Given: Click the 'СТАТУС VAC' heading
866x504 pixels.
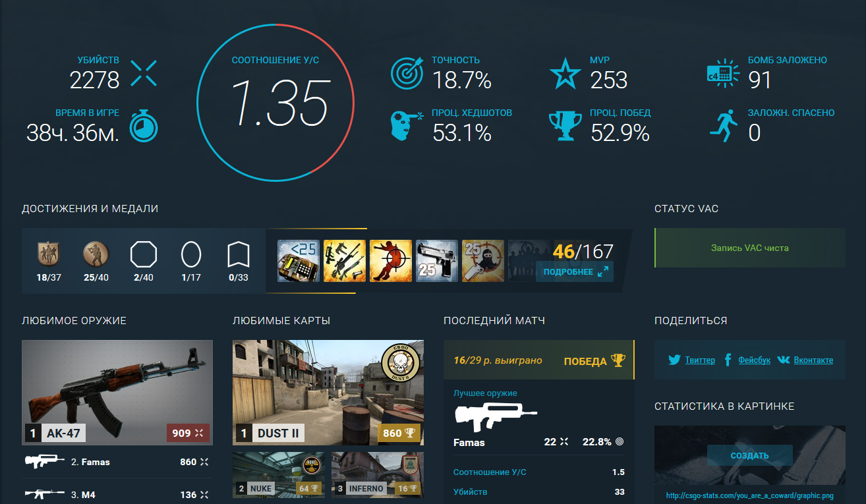Looking at the screenshot, I should point(686,209).
